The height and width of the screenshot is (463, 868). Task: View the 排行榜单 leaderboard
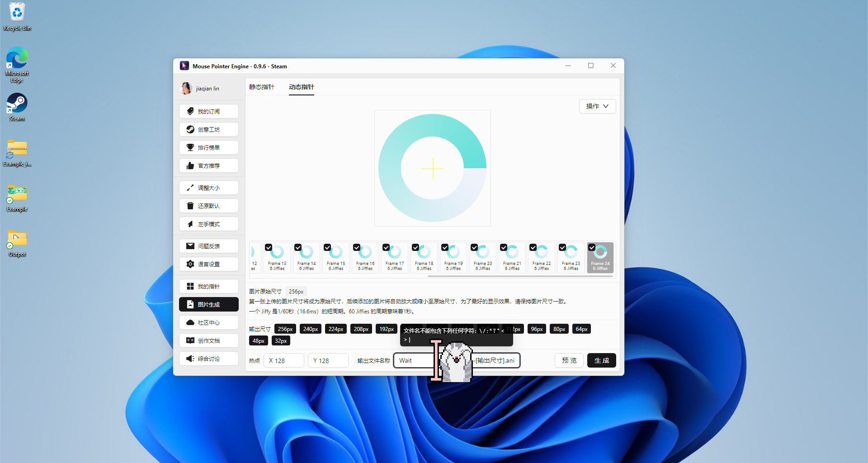click(208, 147)
